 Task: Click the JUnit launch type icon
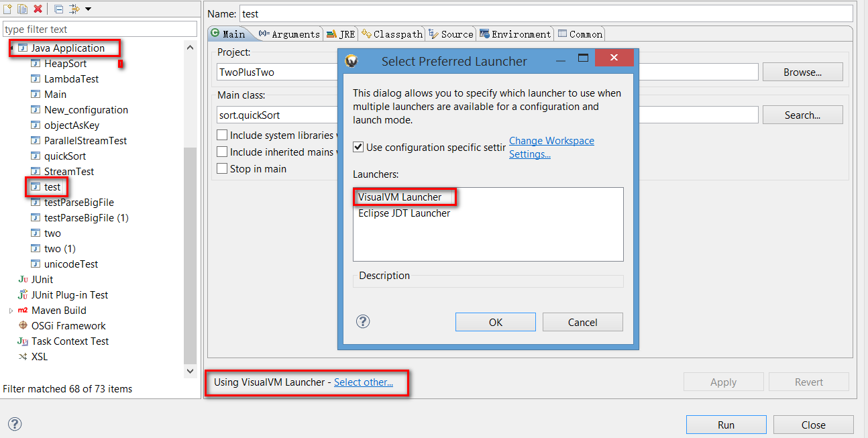pos(23,280)
